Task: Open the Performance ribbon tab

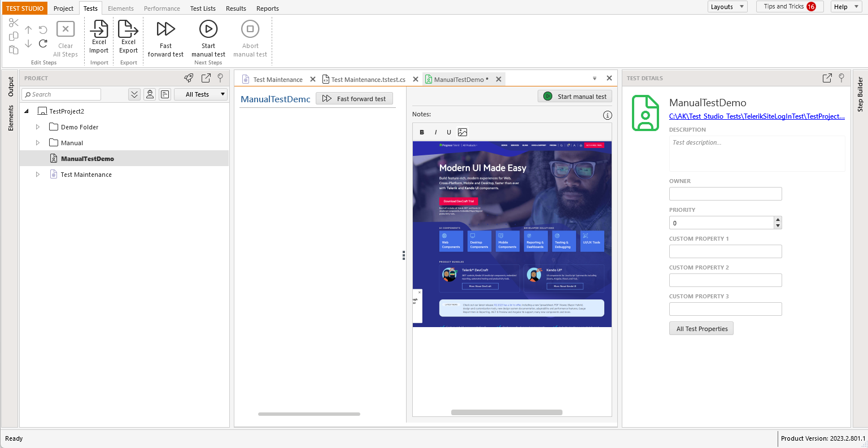Action: 162,8
